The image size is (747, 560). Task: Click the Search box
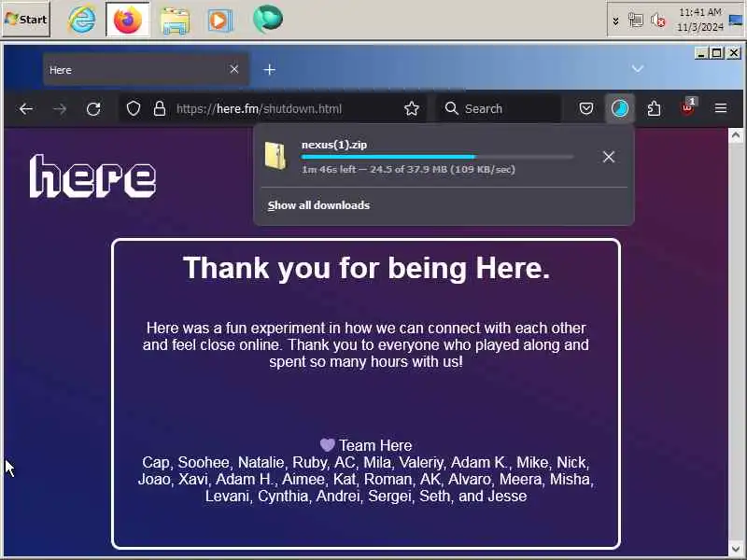point(499,109)
